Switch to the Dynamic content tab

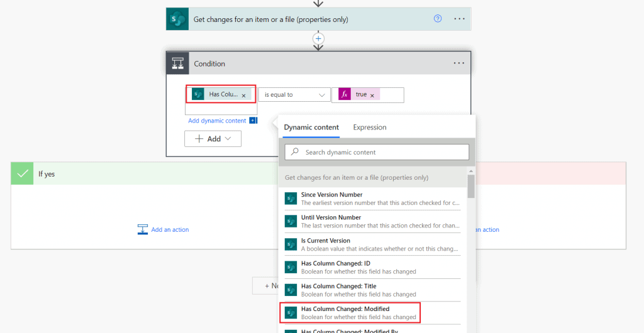click(311, 128)
